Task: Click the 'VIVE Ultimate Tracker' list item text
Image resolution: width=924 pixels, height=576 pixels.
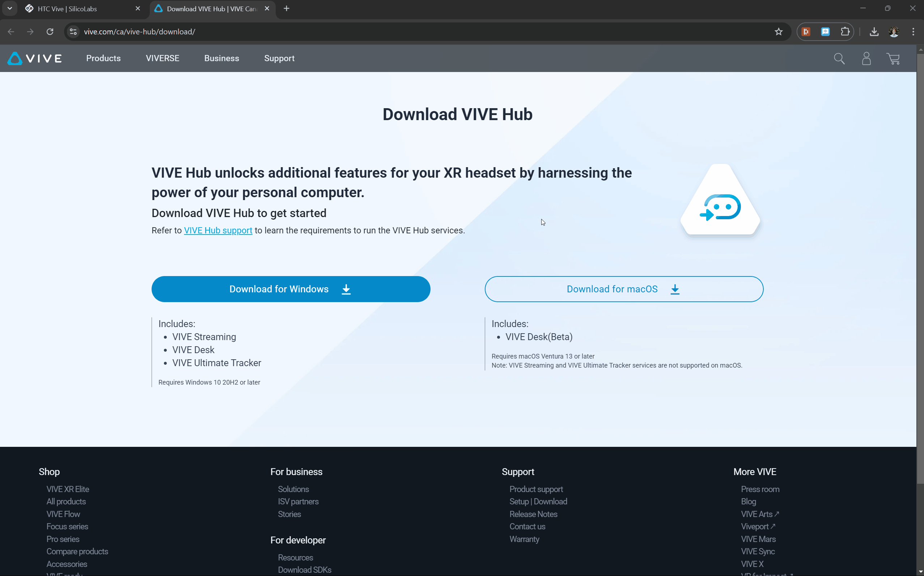Action: (217, 363)
